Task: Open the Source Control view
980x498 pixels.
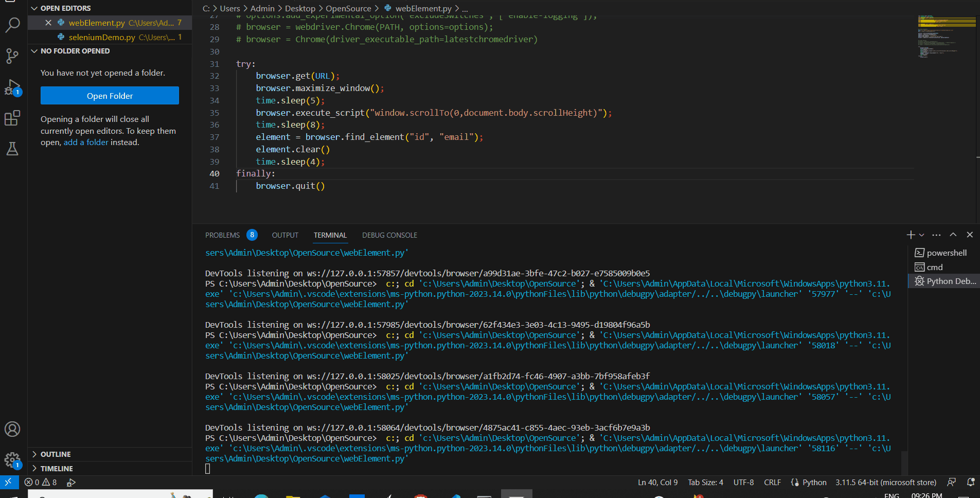Action: 12,56
